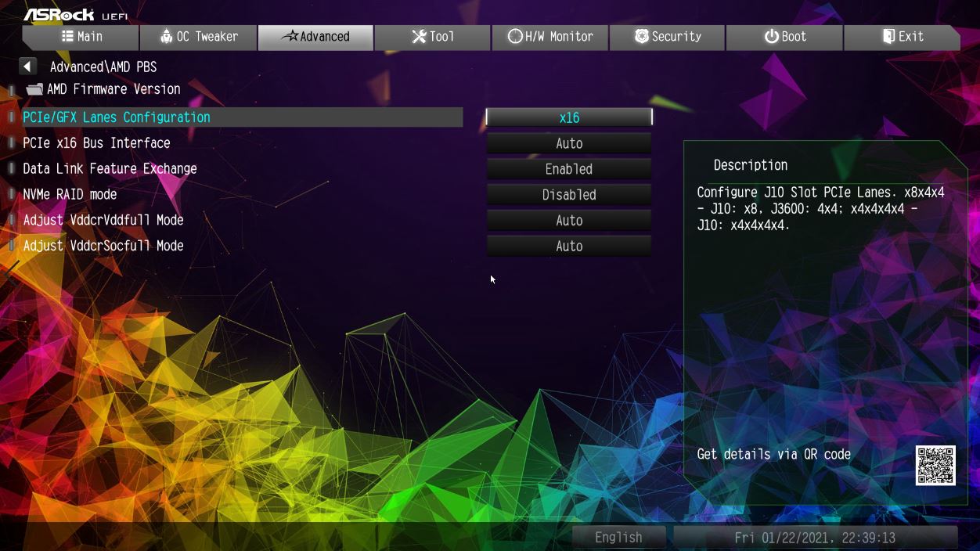Click the date and time display
The height and width of the screenshot is (551, 980).
[815, 538]
